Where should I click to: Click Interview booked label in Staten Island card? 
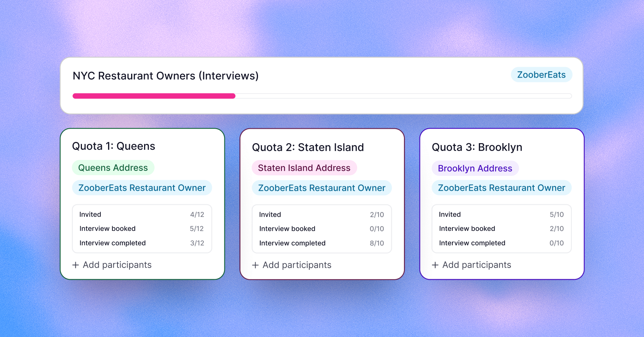tap(287, 229)
